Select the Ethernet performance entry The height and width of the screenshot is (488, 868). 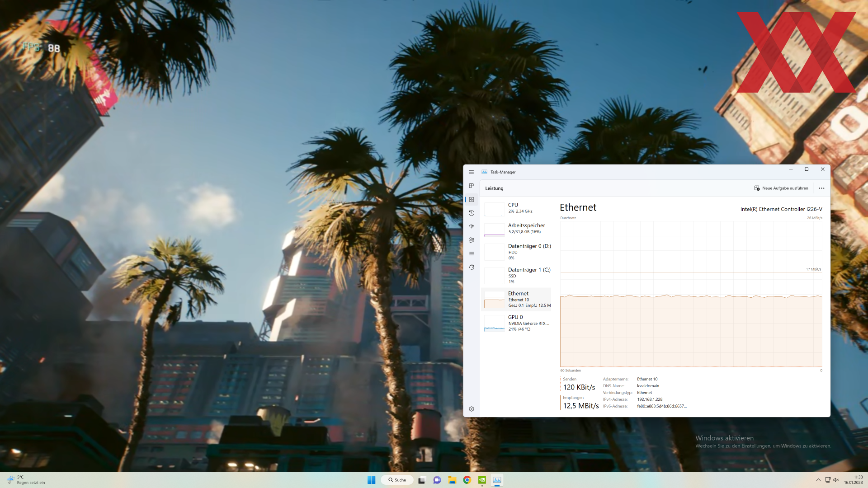516,299
